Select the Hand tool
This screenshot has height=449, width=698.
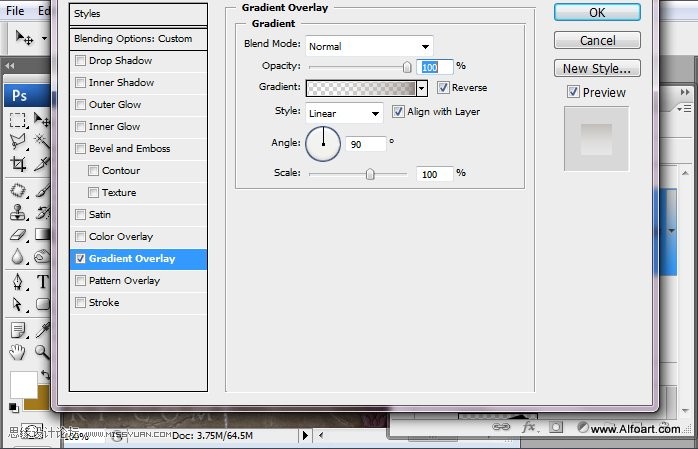[x=18, y=352]
